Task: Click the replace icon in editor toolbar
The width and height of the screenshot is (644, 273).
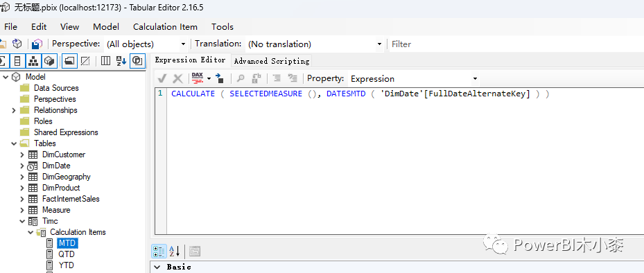Action: tap(256, 78)
